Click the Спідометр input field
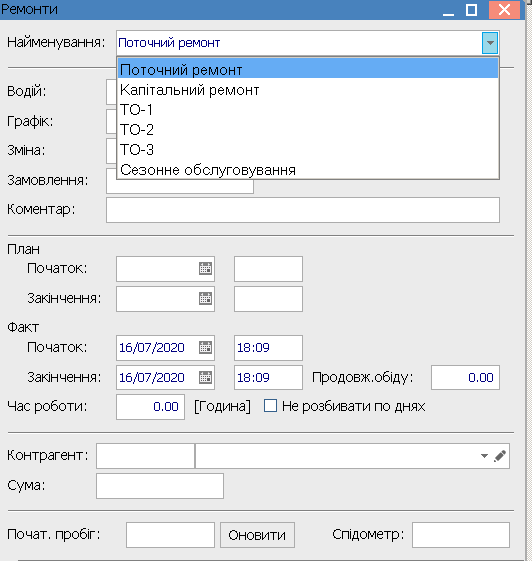Screen dimensions: 532x561 tap(461, 535)
